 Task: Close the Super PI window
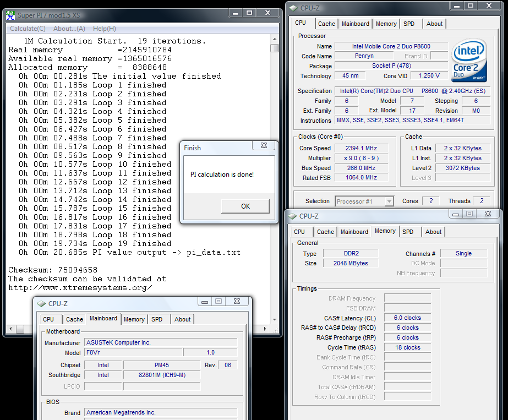coord(267,13)
